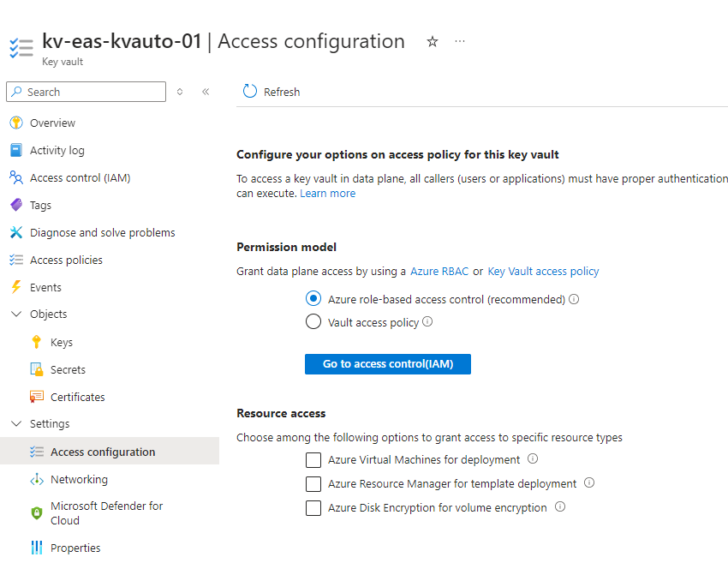
Task: Collapse the Objects section
Action: (x=17, y=314)
